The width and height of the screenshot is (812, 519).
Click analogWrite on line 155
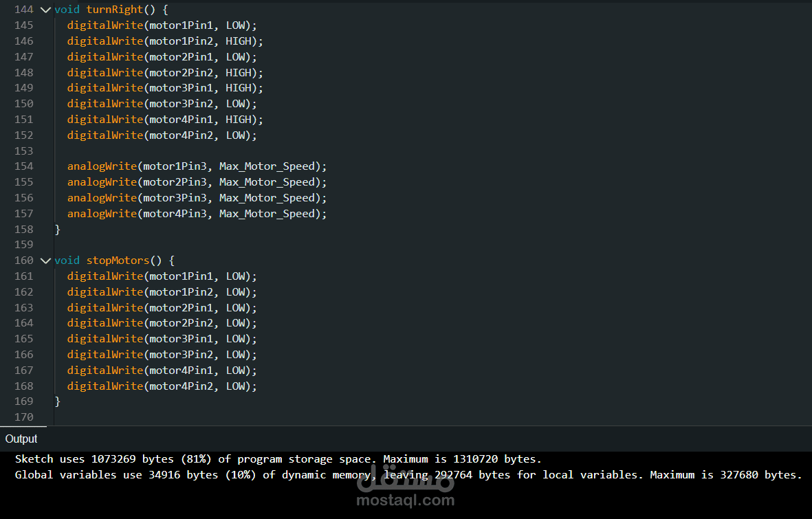tap(102, 182)
